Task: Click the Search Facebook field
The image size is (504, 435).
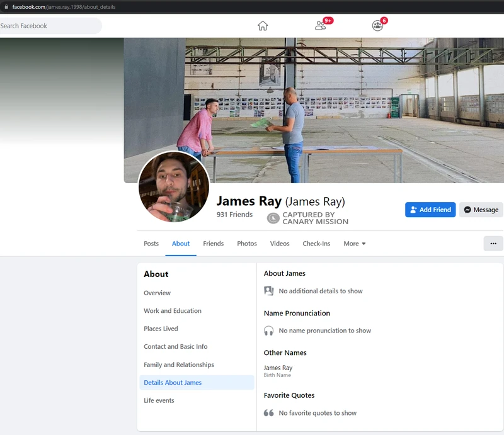Action: 50,26
